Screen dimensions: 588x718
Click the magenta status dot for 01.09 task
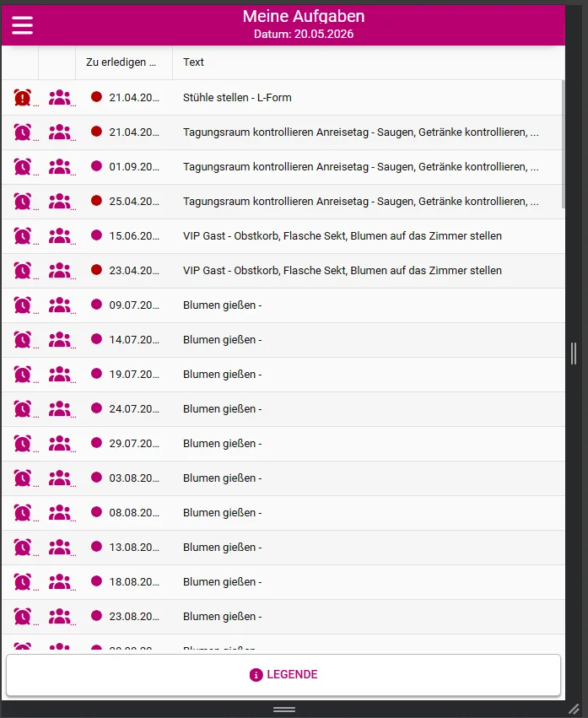point(96,165)
